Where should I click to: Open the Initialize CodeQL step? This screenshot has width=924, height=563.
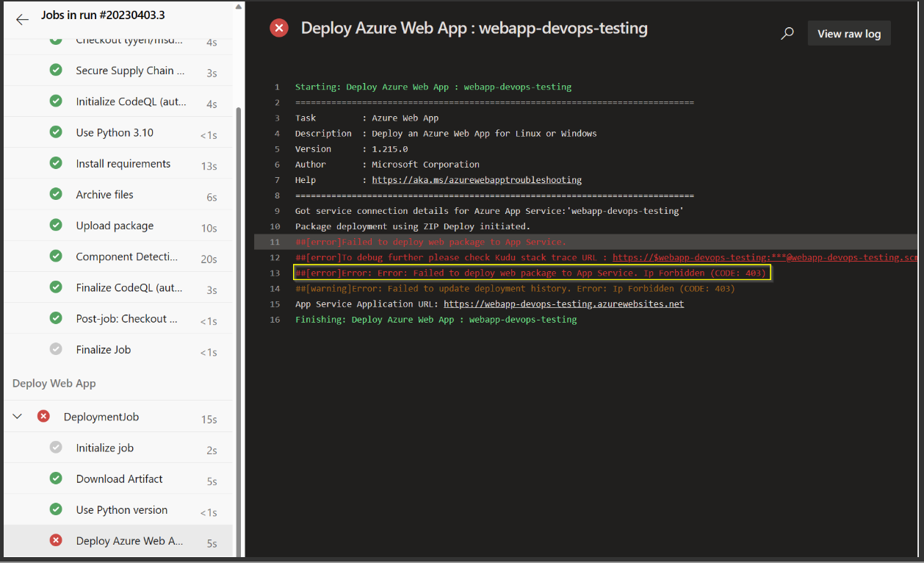tap(118, 101)
